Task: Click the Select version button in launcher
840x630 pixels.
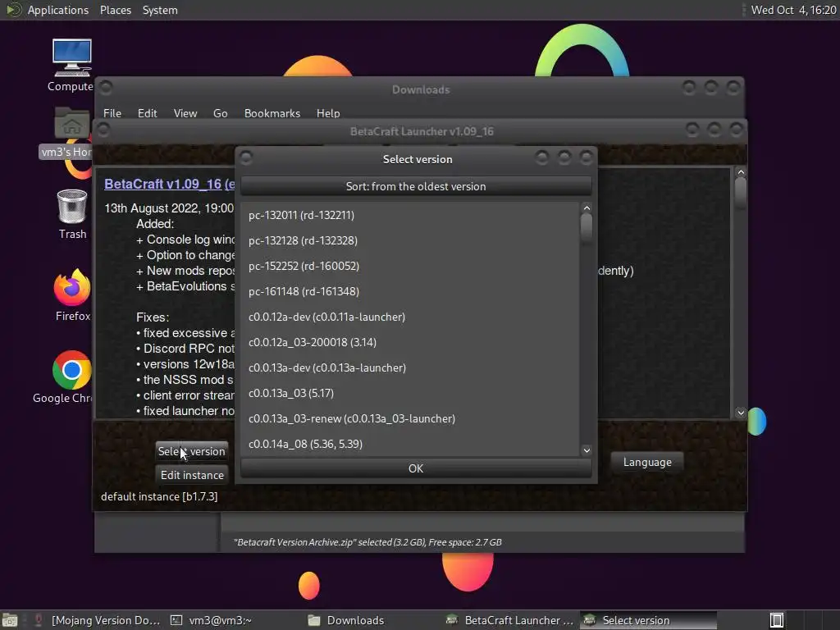Action: [x=192, y=452]
